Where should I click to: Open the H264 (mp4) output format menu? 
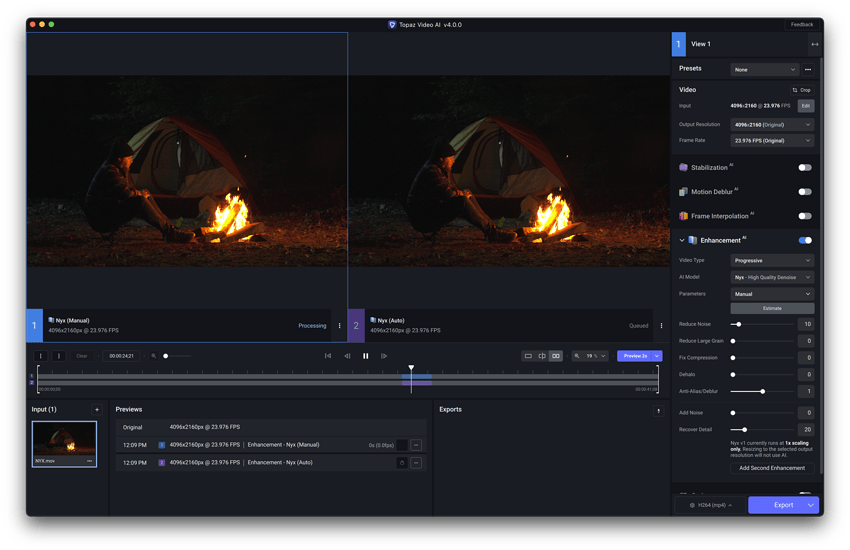pos(710,505)
